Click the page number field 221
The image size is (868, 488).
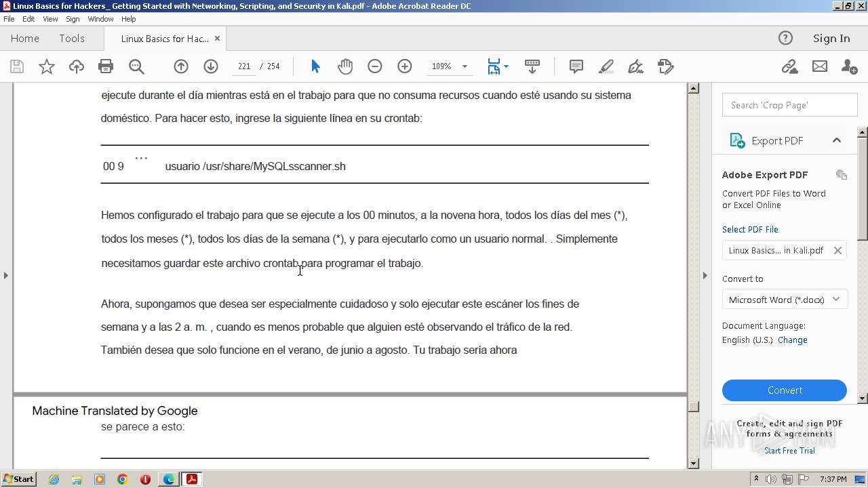coord(244,66)
